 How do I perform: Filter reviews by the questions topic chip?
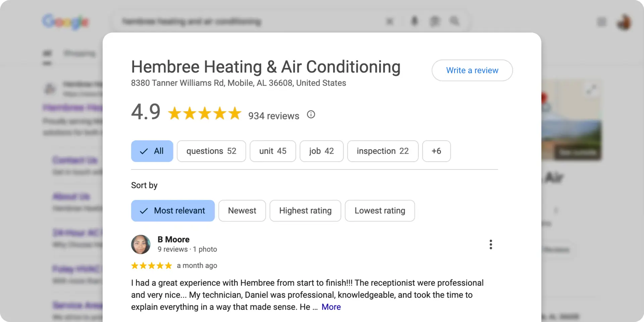[211, 151]
